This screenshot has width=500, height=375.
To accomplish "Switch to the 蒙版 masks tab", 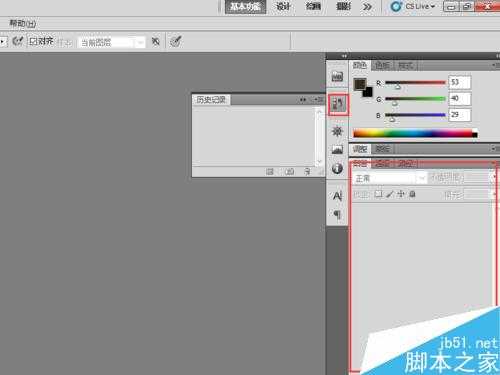I will (382, 149).
